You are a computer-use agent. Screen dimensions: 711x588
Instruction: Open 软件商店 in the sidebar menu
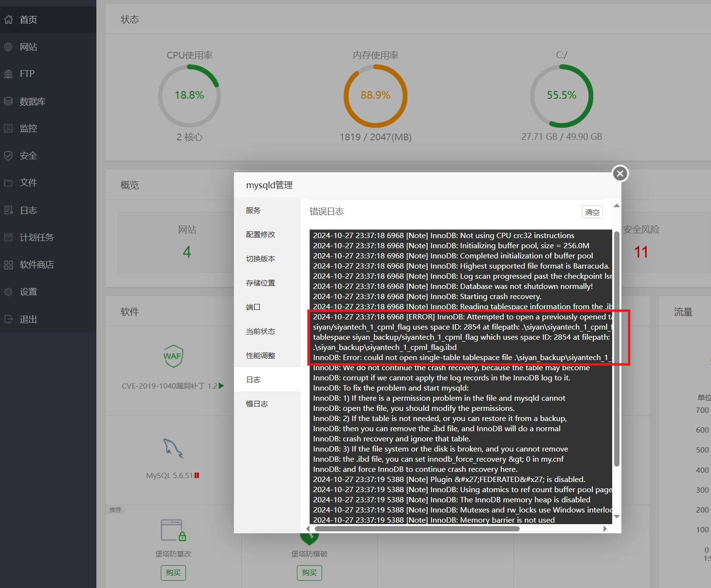click(48, 265)
